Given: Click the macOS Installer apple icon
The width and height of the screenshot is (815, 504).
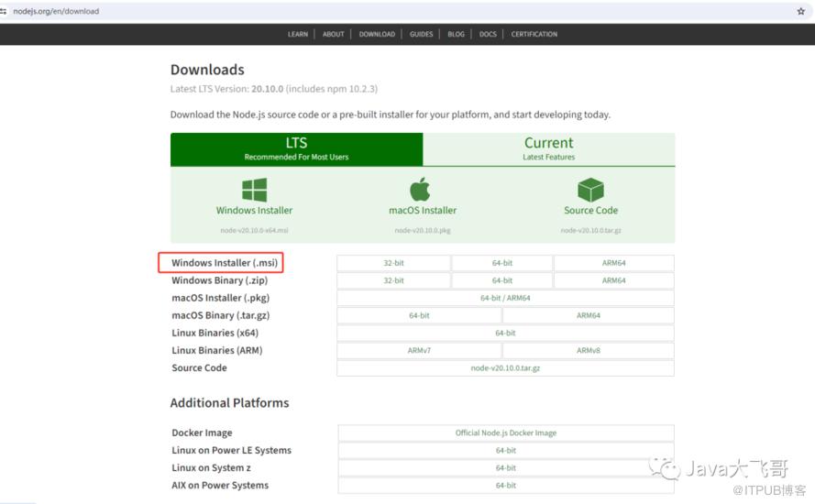Looking at the screenshot, I should pos(420,190).
